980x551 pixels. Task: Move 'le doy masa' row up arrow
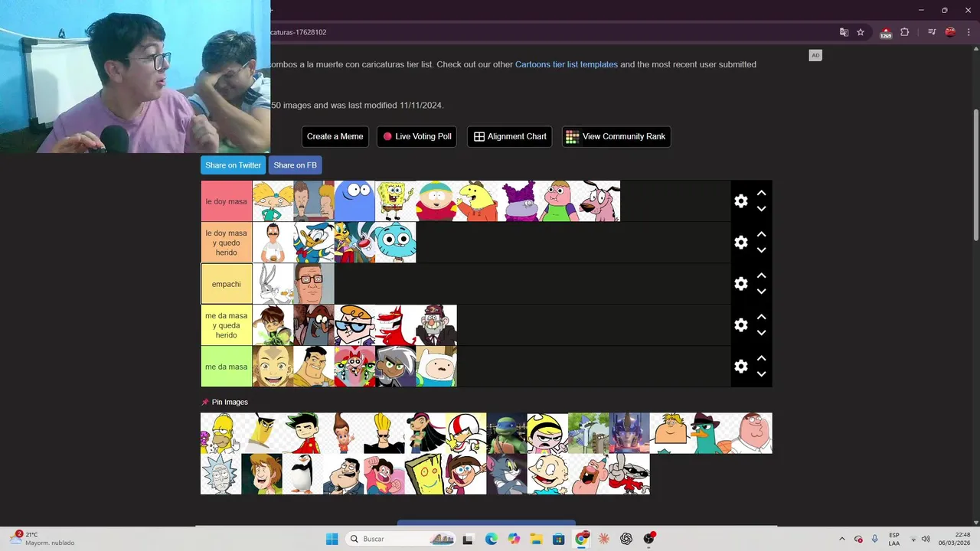[761, 194]
